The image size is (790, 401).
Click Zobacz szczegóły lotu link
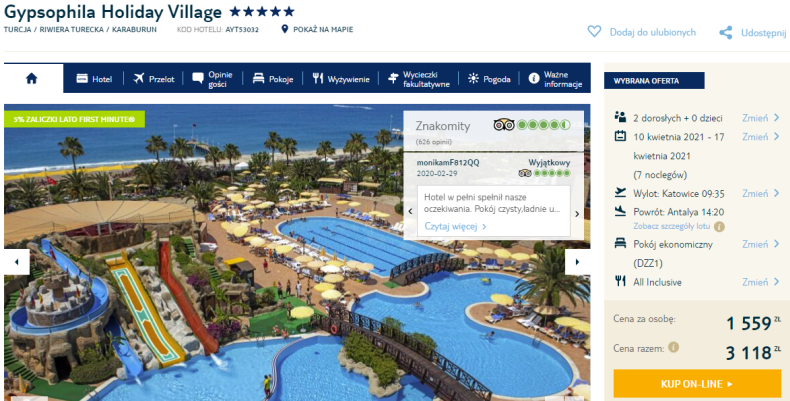[x=672, y=227]
